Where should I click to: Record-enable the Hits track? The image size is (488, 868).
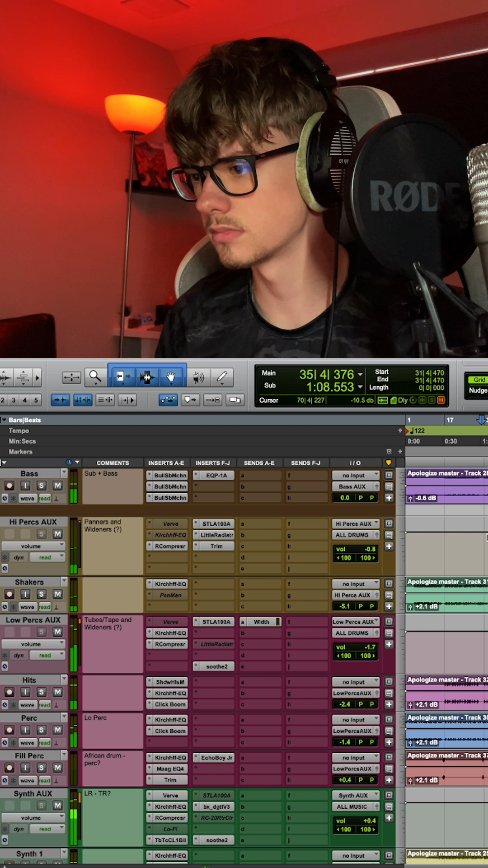pyautogui.click(x=9, y=692)
